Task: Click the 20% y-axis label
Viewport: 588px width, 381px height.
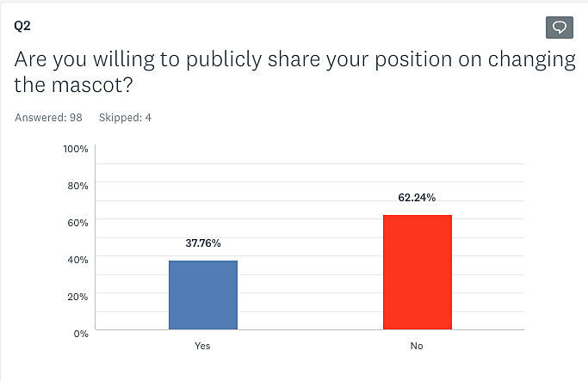Action: pyautogui.click(x=78, y=297)
